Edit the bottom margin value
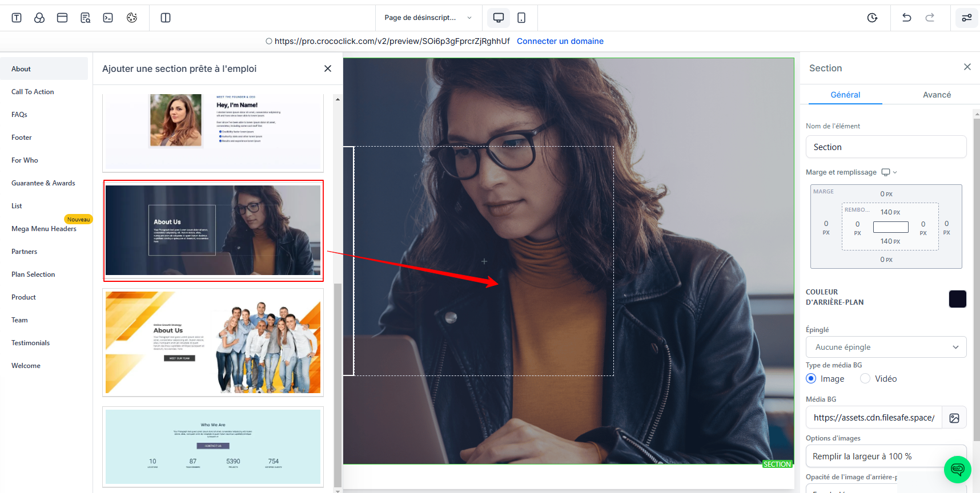The image size is (980, 493). point(886,260)
